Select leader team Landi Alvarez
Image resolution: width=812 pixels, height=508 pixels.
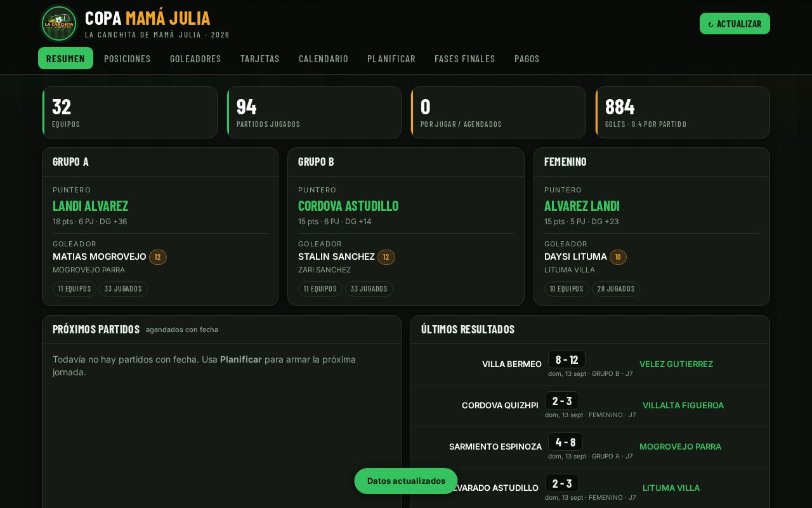tap(90, 206)
